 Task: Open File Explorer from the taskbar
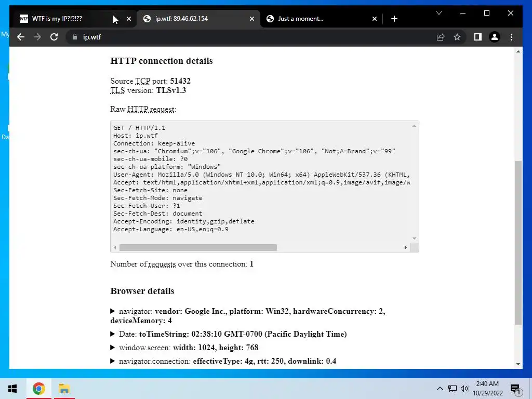pyautogui.click(x=64, y=389)
